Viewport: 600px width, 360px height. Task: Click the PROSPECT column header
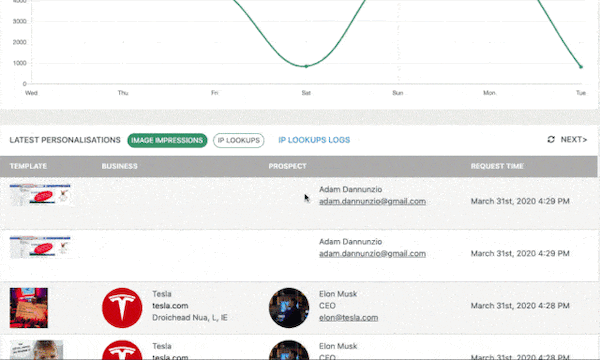pos(287,166)
